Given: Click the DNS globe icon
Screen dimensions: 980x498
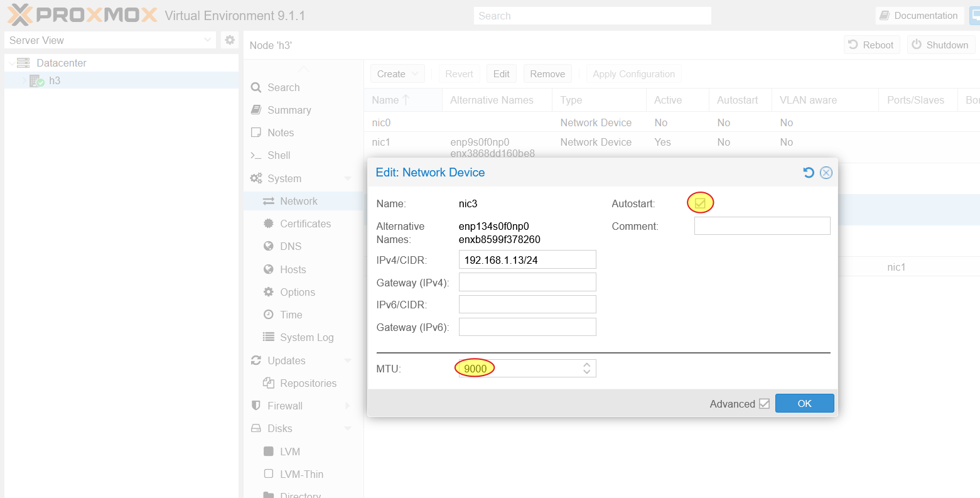Looking at the screenshot, I should pyautogui.click(x=269, y=246).
